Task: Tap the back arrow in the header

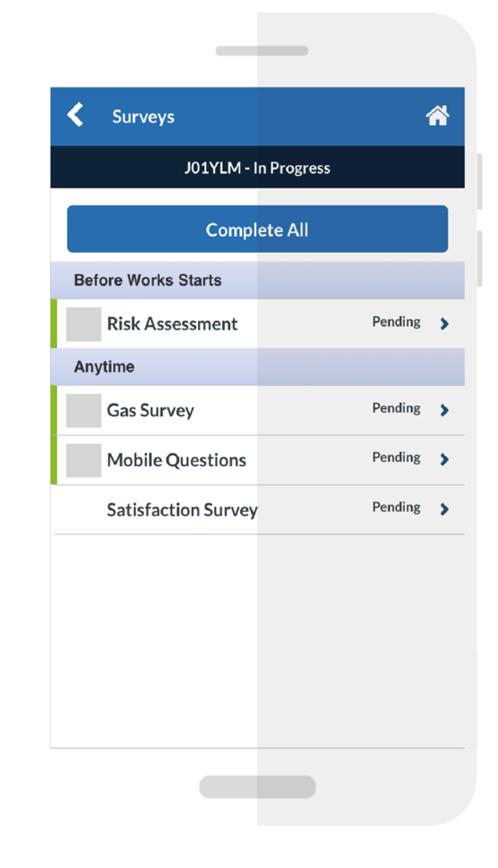Action: click(x=75, y=114)
